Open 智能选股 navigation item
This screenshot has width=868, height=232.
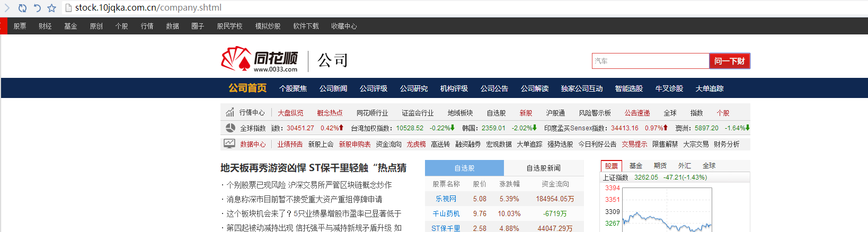[629, 88]
